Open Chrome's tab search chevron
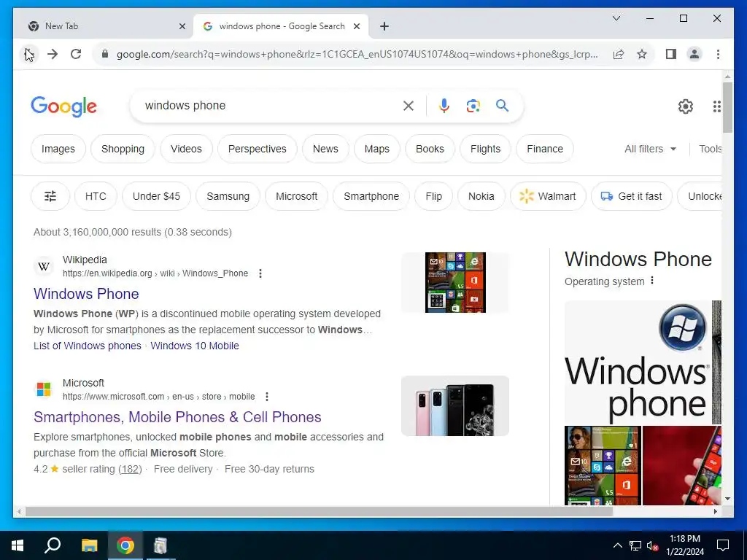Screen dimensions: 747x560 pyautogui.click(x=616, y=18)
